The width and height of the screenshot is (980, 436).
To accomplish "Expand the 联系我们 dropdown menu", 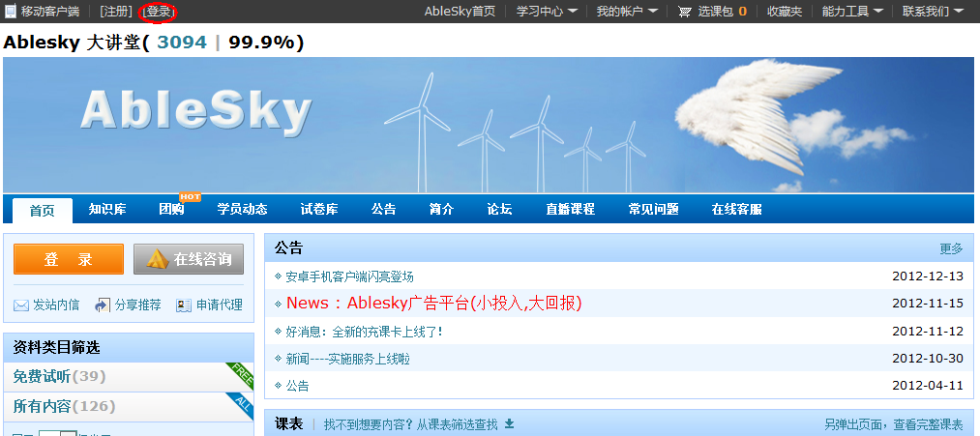I will (933, 12).
